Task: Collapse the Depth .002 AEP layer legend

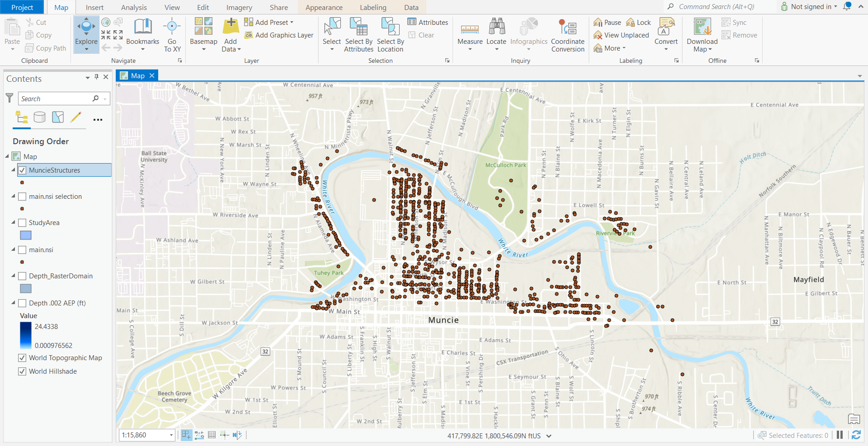Action: (13, 303)
